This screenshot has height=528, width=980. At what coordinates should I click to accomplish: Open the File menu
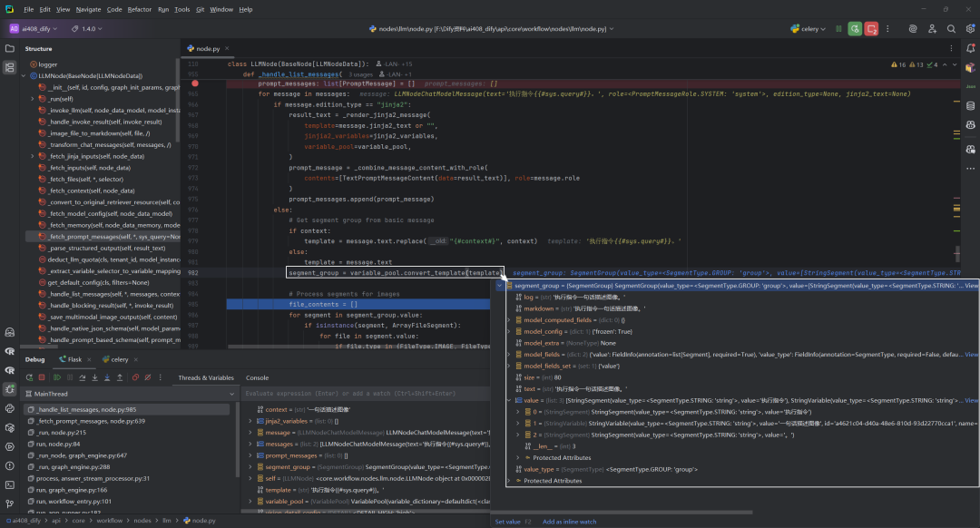pyautogui.click(x=29, y=9)
